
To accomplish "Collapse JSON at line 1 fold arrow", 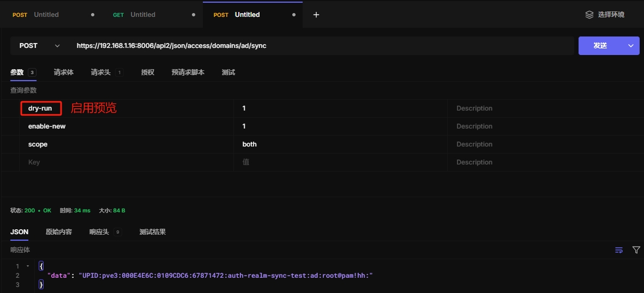I will 28,266.
